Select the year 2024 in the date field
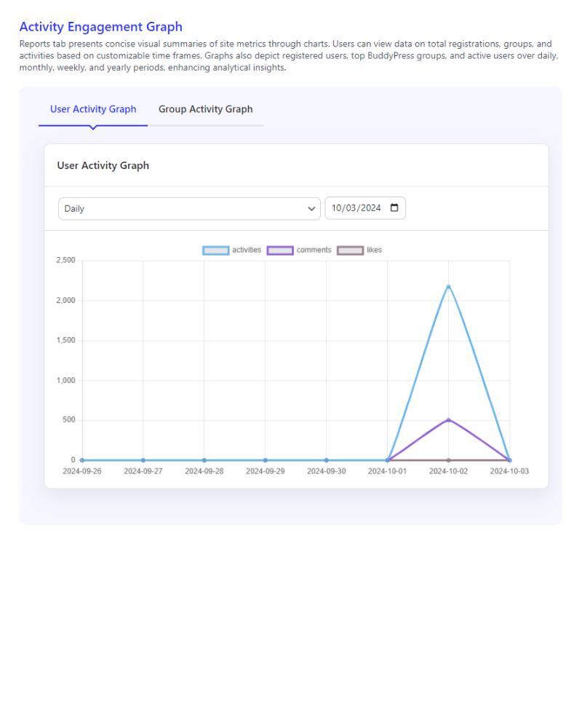Screen dimensions: 582x728 tap(370, 207)
